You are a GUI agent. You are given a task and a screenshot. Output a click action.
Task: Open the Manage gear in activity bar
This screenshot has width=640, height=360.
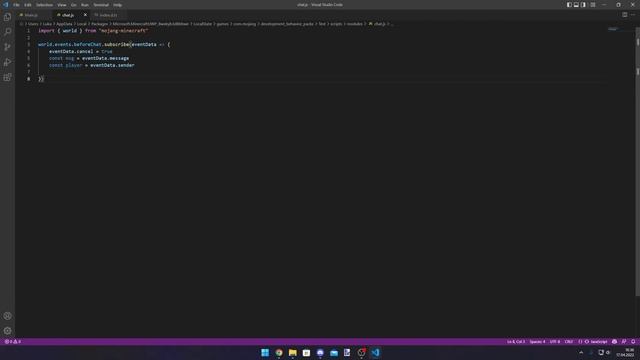[x=7, y=331]
